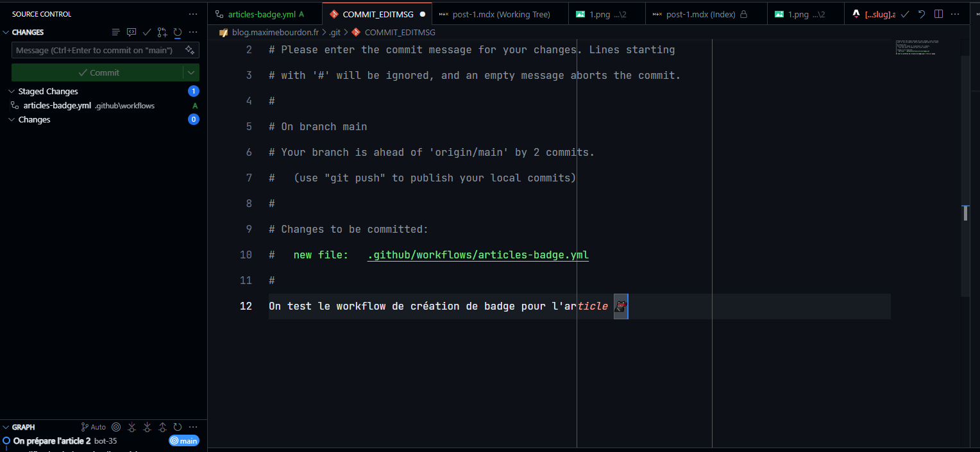The height and width of the screenshot is (452, 980).
Task: Open the post-1.mdx Working Tree tab
Action: click(x=500, y=12)
